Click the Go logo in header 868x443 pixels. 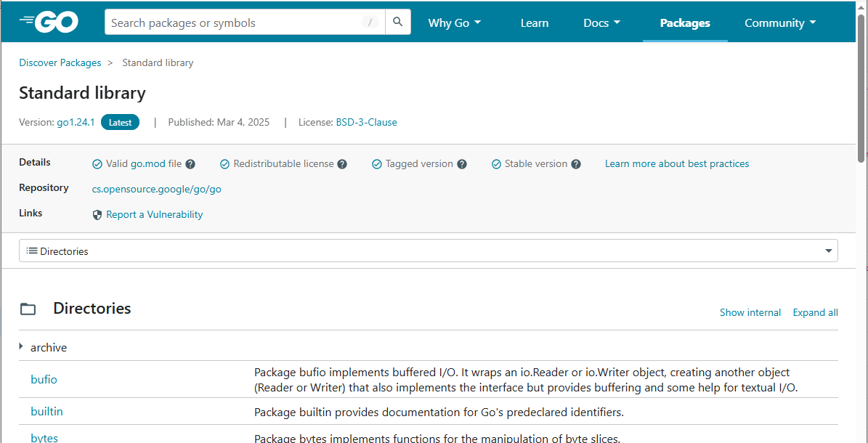click(x=49, y=23)
